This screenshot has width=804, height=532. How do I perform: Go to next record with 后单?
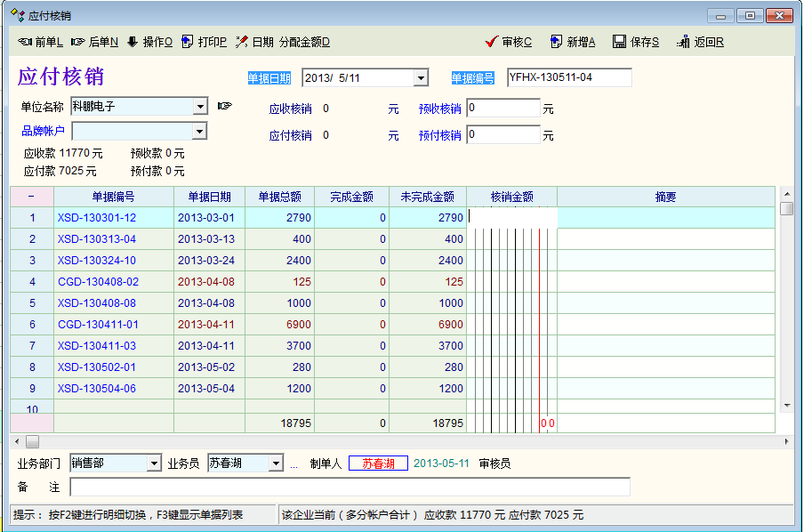click(x=78, y=42)
